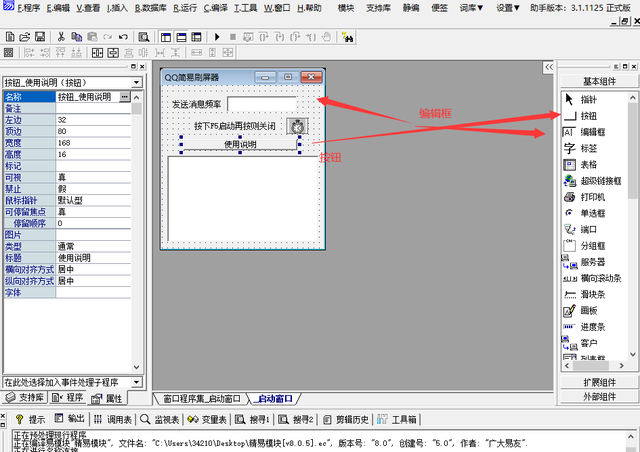Open the 设置 dropdown menu

[x=508, y=8]
